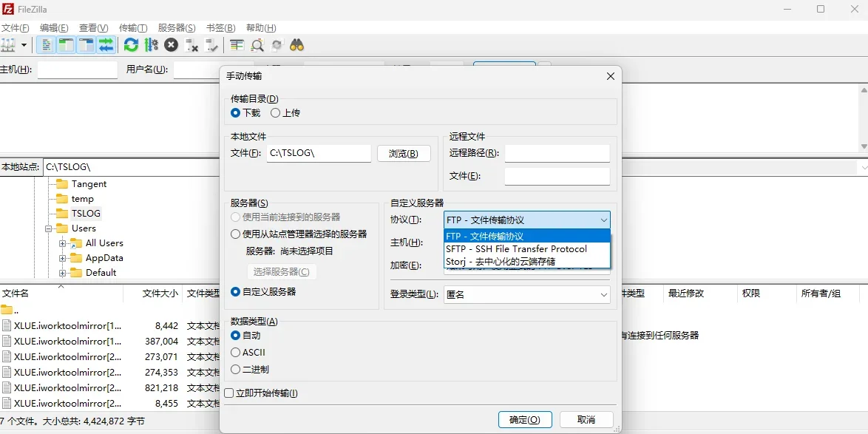Click the local 文件 path field C:\TSLOG\
Image resolution: width=868 pixels, height=434 pixels.
point(319,153)
